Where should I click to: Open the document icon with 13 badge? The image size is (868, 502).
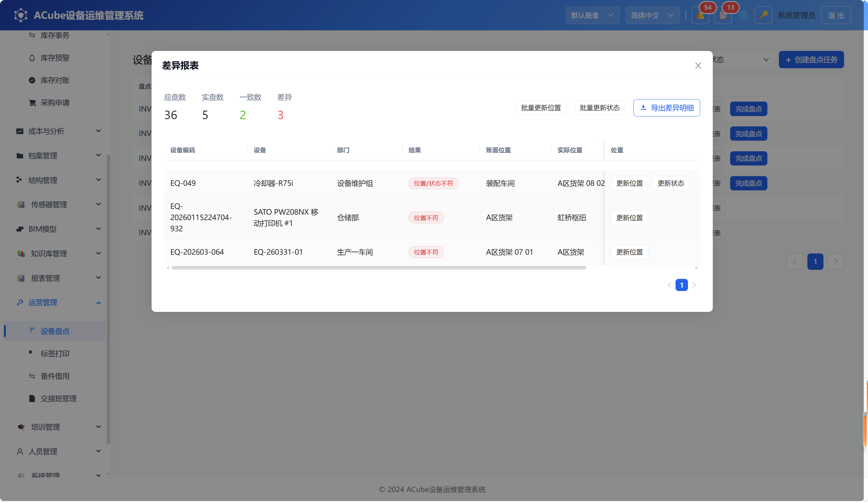pos(723,15)
